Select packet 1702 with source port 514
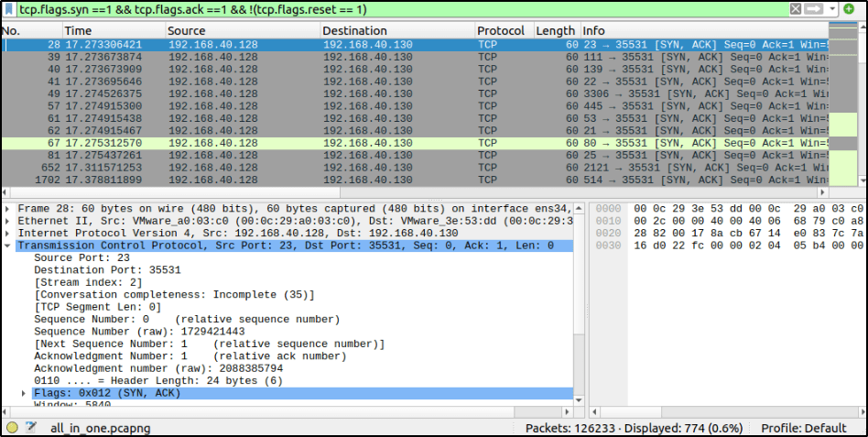Image resolution: width=868 pixels, height=437 pixels. pos(275,180)
